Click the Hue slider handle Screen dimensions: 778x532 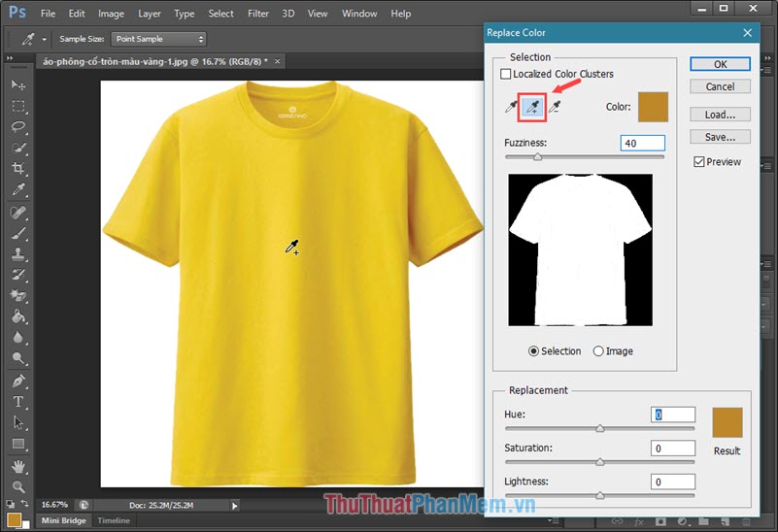pyautogui.click(x=600, y=428)
